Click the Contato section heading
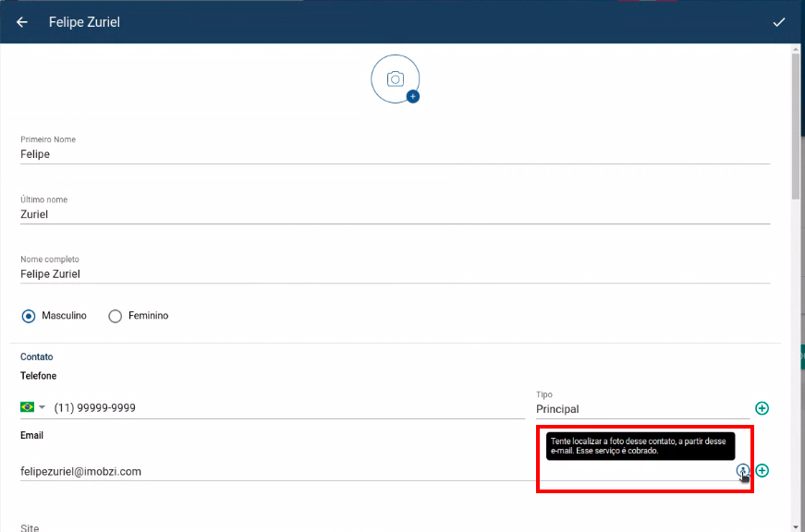 click(x=36, y=357)
